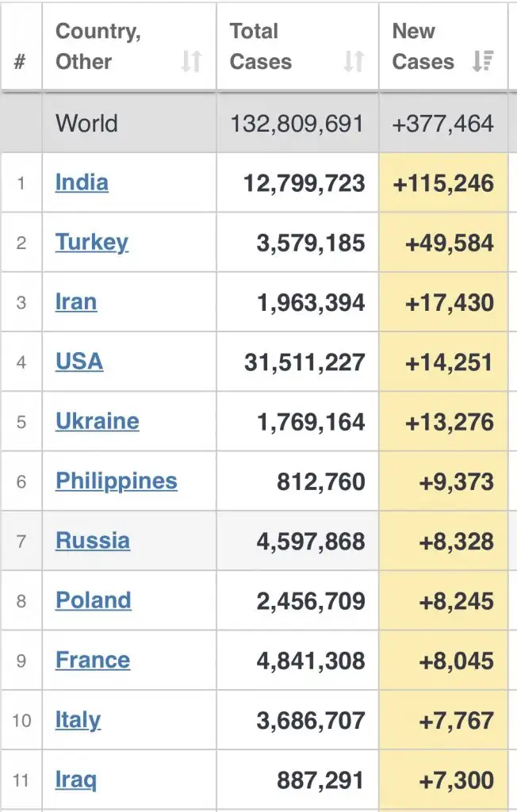This screenshot has width=517, height=812.
Task: Click the 'New Cases' header text
Action: pyautogui.click(x=423, y=47)
